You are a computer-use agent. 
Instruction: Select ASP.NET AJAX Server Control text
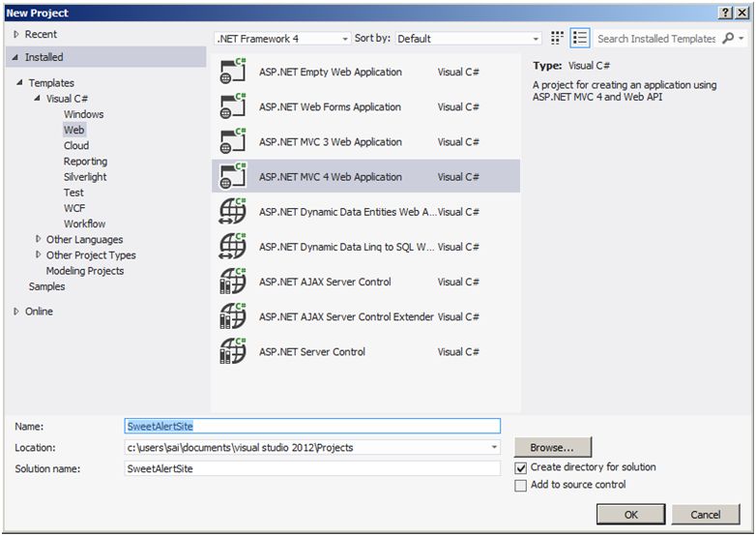tap(325, 282)
